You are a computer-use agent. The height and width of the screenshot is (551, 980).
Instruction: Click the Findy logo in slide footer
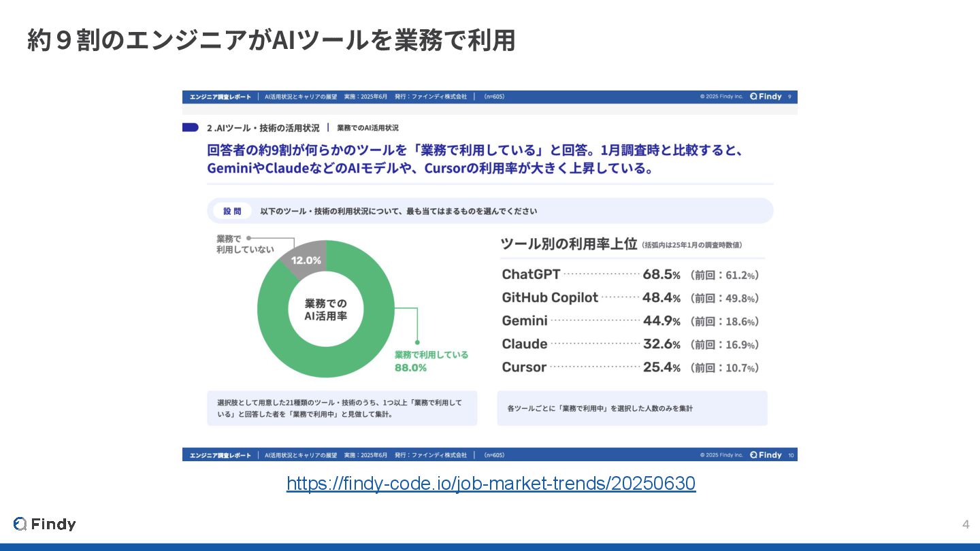pos(45,524)
